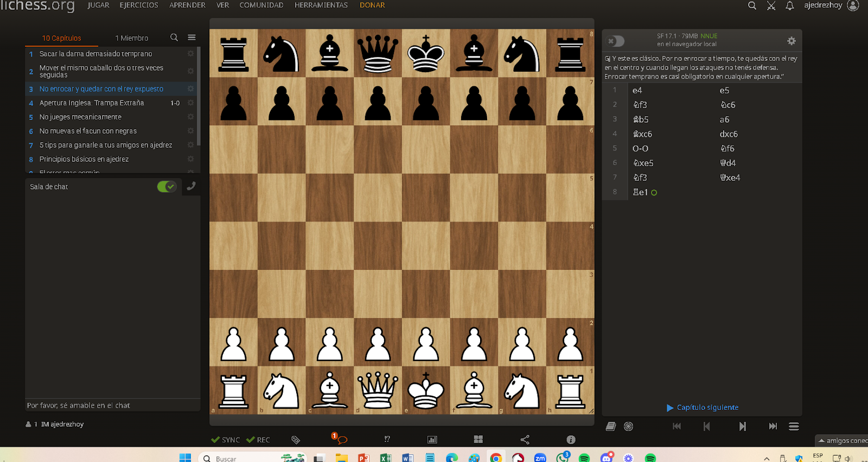
Task: Toggle SYNC mode
Action: [x=226, y=440]
